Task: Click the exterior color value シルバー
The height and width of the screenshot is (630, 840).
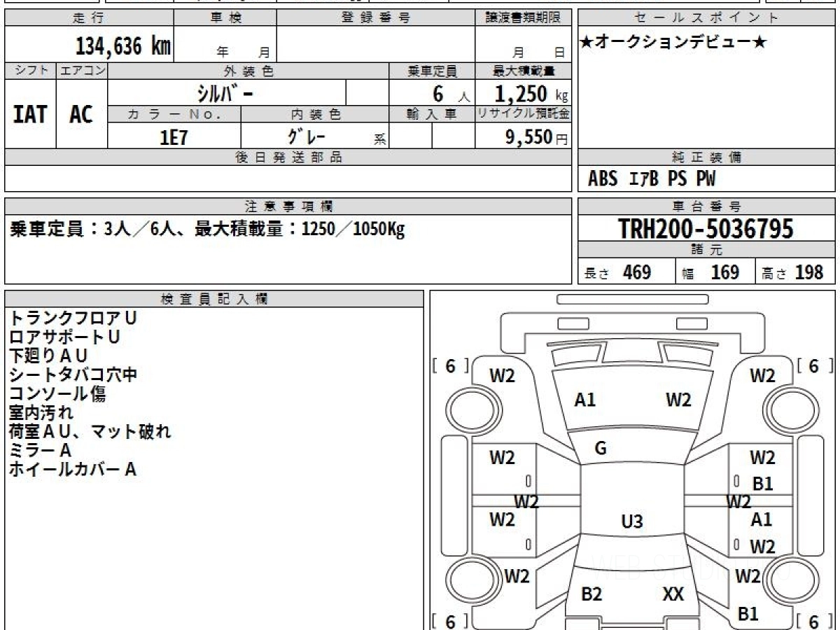Action: 224,92
